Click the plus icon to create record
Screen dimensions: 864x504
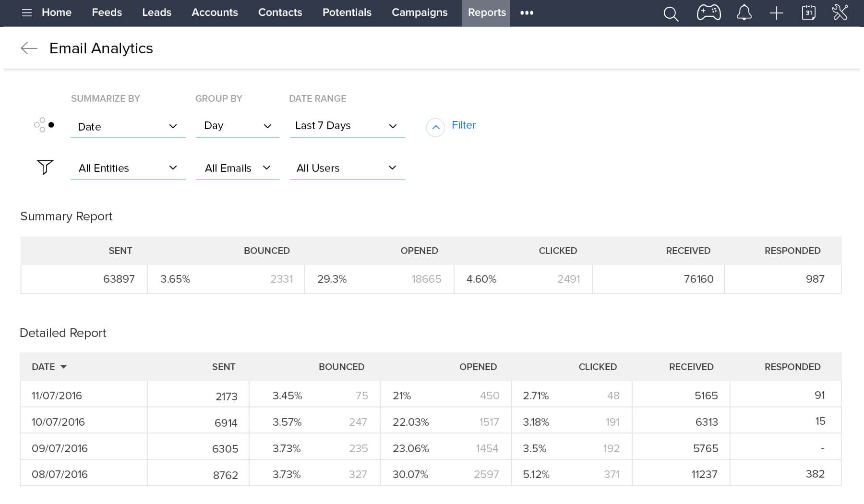tap(776, 13)
